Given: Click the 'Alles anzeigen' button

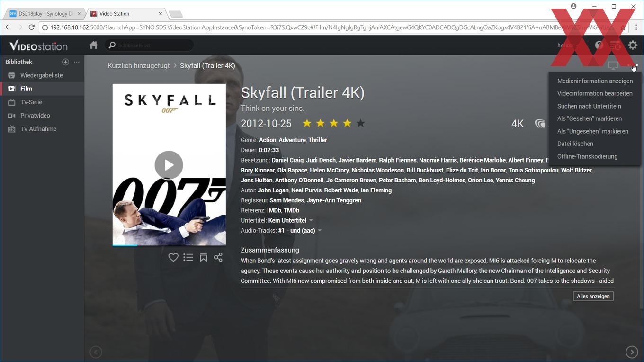Looking at the screenshot, I should click(x=593, y=296).
